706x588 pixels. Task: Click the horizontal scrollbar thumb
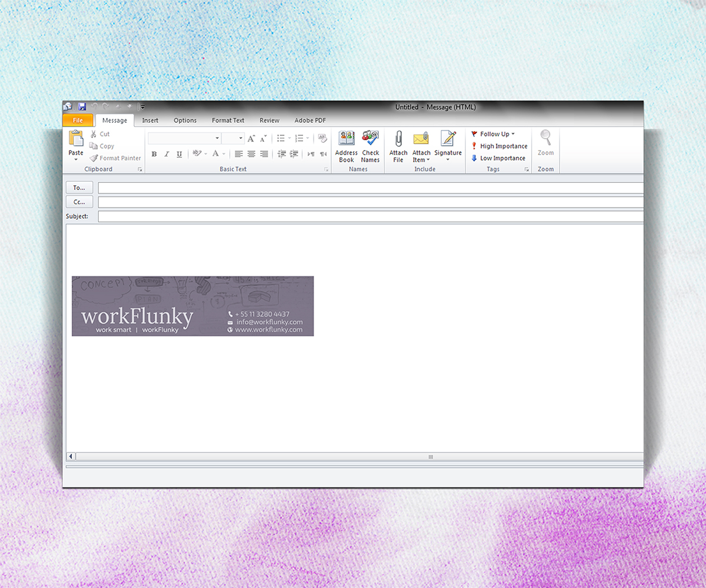tap(430, 456)
